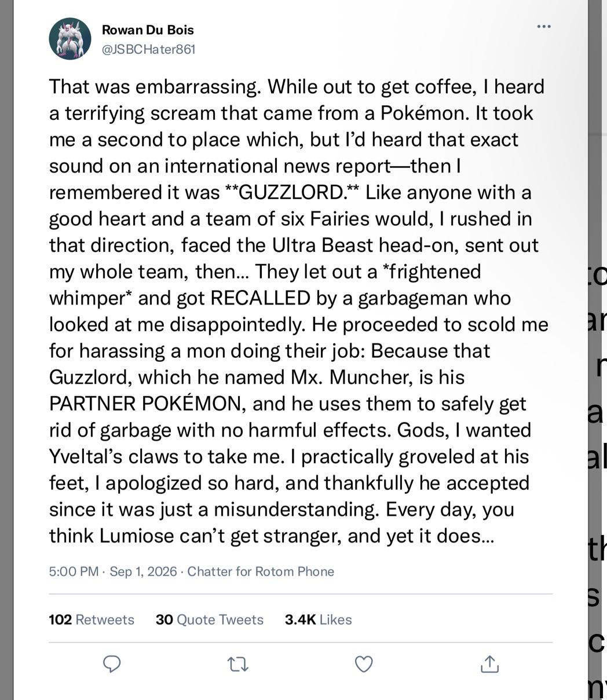Open Rowan Du Bois profile avatar
607x700 pixels.
pos(70,39)
